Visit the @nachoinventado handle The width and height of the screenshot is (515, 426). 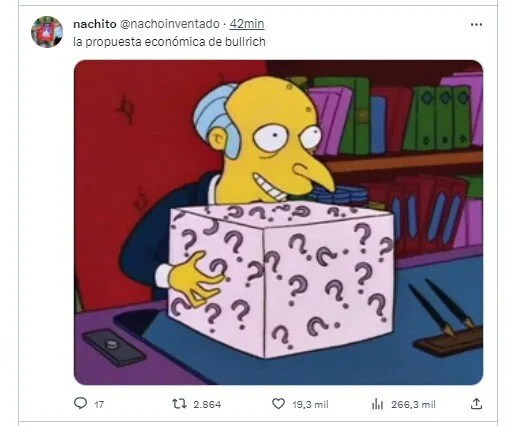pyautogui.click(x=169, y=24)
